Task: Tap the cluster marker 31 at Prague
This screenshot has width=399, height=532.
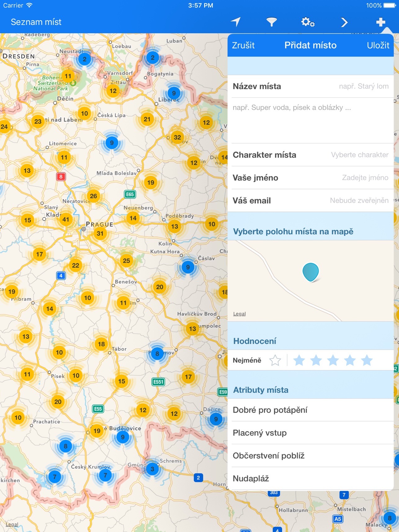Action: click(100, 233)
